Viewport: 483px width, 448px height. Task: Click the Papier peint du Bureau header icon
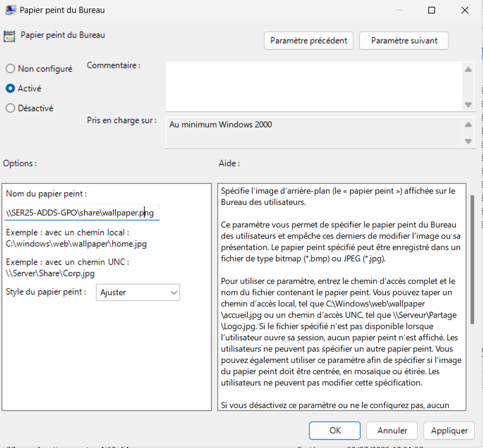click(x=9, y=36)
